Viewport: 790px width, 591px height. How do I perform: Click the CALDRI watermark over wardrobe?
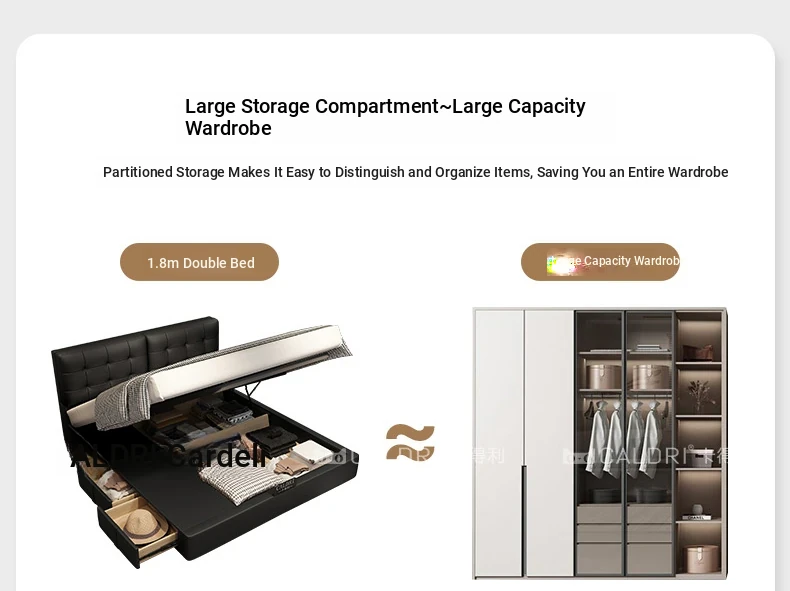[x=645, y=455]
